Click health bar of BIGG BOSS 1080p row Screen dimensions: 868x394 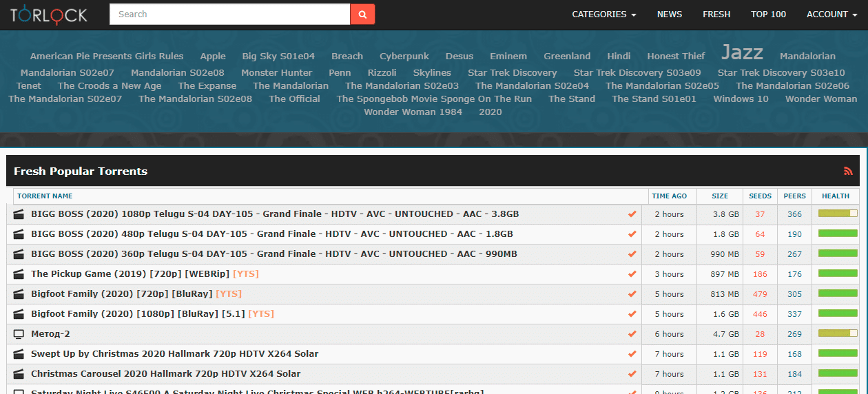tap(838, 214)
